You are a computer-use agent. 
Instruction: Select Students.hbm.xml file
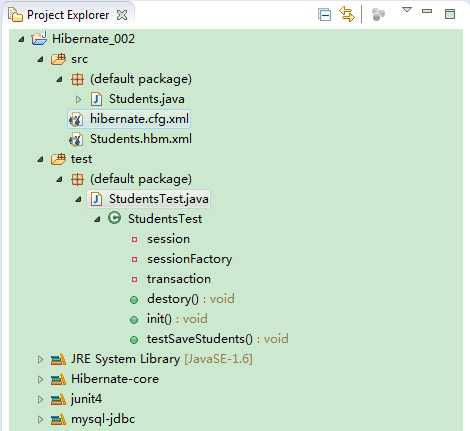[141, 139]
